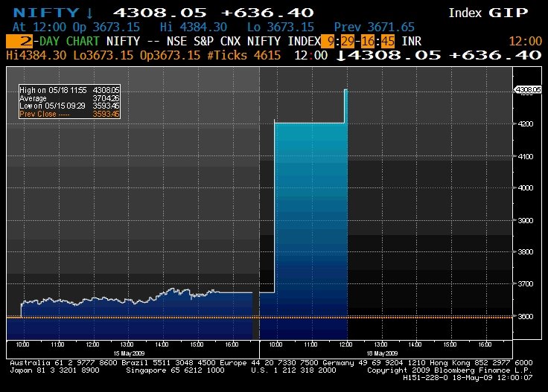
Task: Click the H151-228-0 timestamp footer text
Action: coord(468,377)
